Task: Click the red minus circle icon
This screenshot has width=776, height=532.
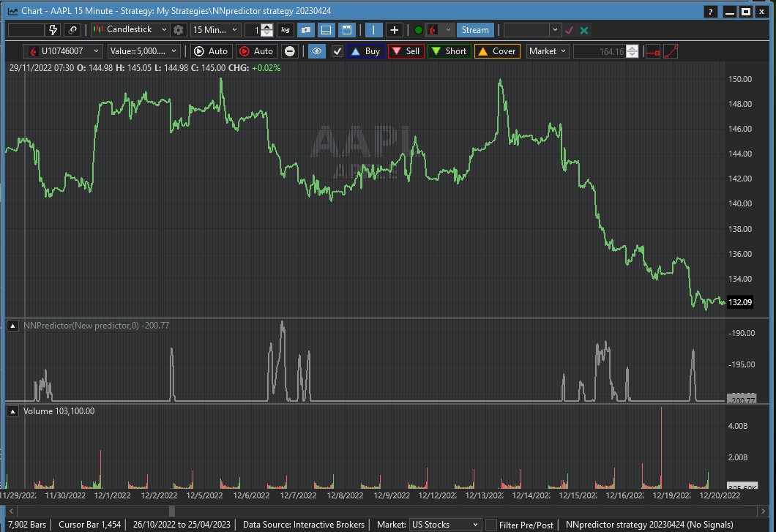Action: 290,51
